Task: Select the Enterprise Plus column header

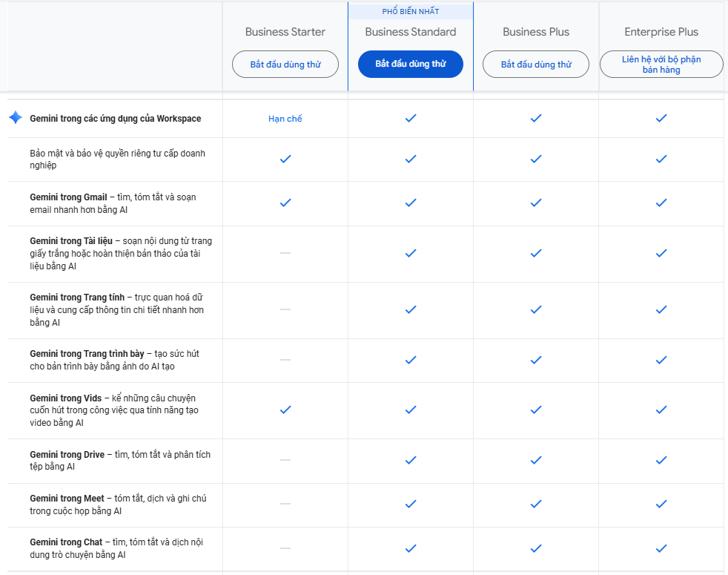Action: coord(661,31)
